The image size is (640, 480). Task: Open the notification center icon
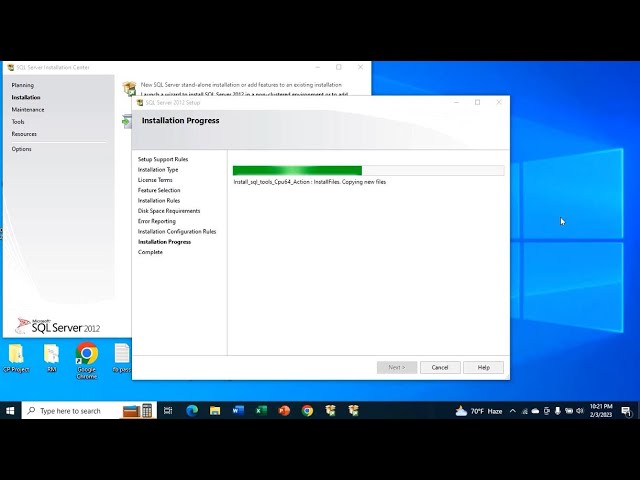pos(626,411)
